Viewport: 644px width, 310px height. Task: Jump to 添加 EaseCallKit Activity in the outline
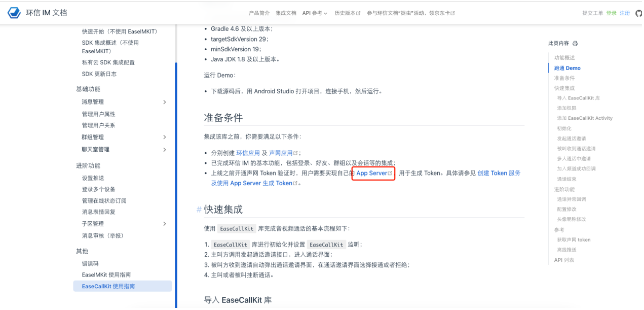point(585,118)
